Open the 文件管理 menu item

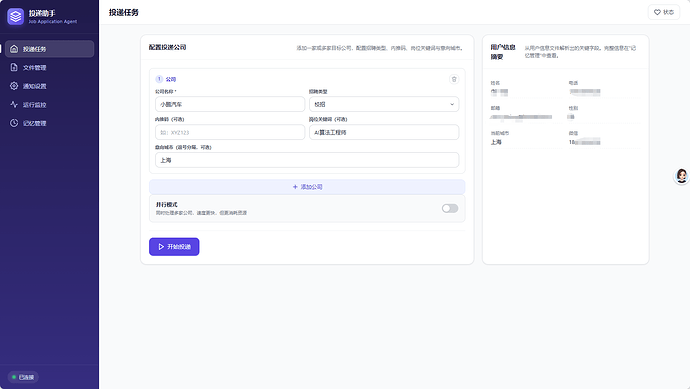click(49, 67)
